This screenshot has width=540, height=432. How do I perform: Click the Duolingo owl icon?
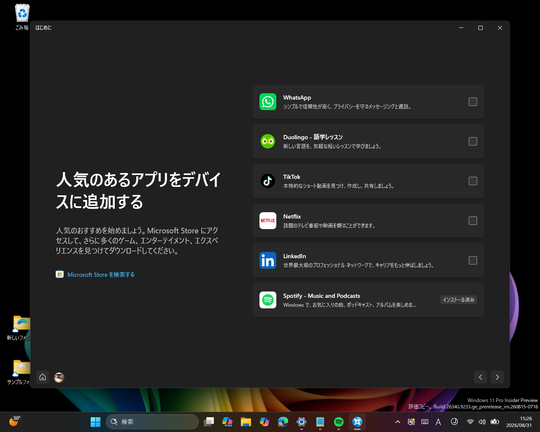(x=268, y=141)
